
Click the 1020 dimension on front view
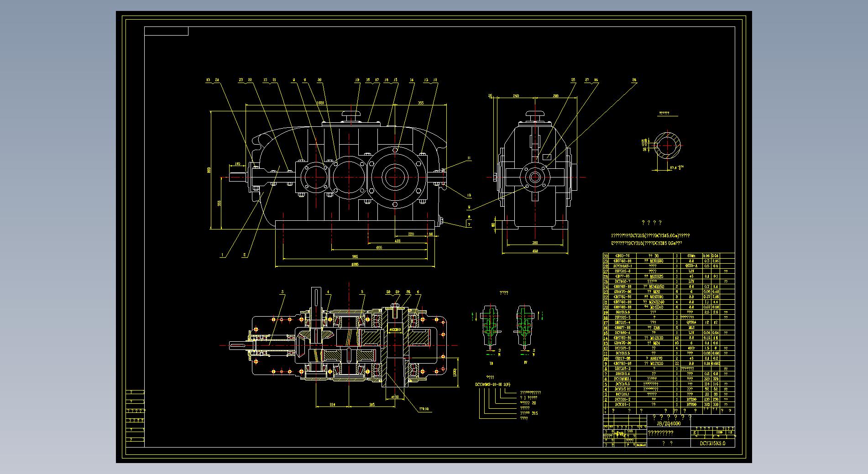click(x=320, y=103)
